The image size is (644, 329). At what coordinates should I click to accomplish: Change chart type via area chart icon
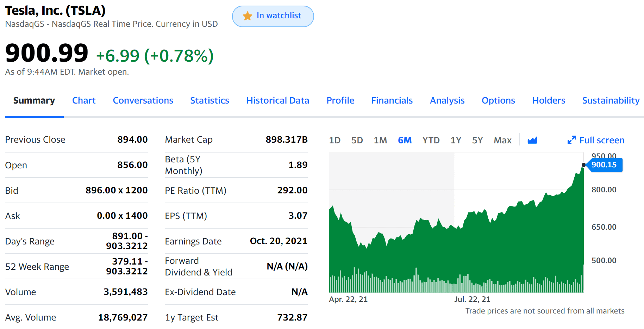click(532, 140)
